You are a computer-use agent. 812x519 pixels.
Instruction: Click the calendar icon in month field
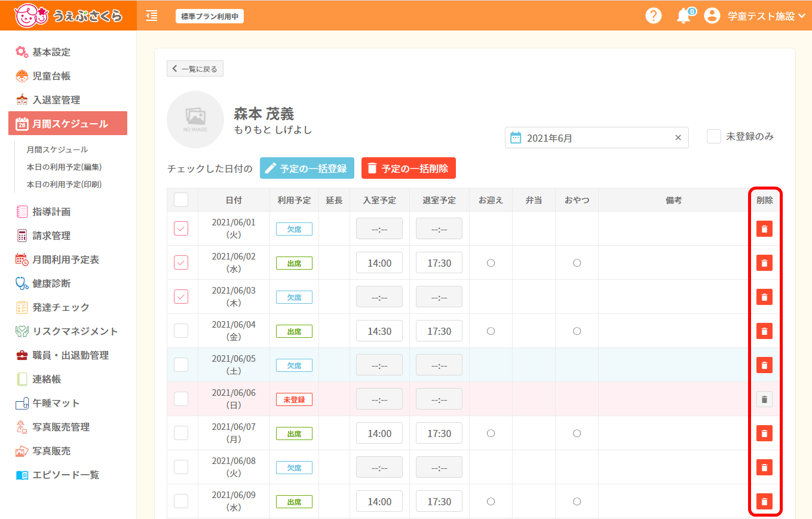click(516, 138)
